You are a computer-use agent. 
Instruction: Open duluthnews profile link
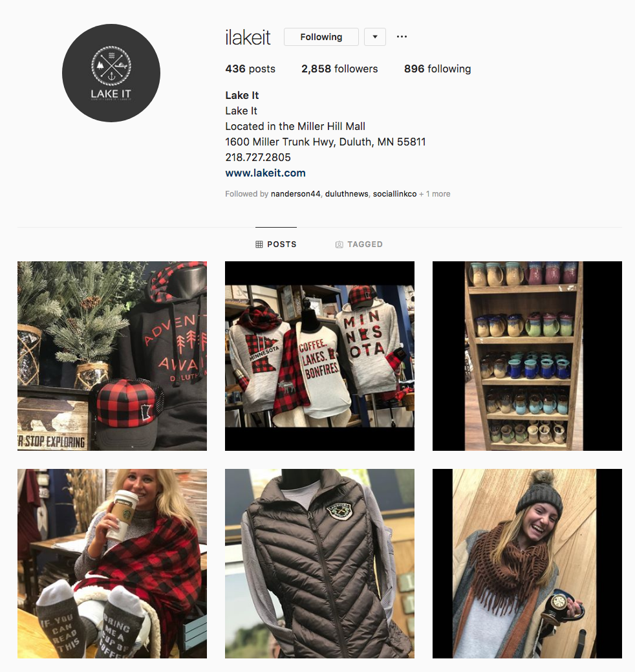[x=347, y=194]
